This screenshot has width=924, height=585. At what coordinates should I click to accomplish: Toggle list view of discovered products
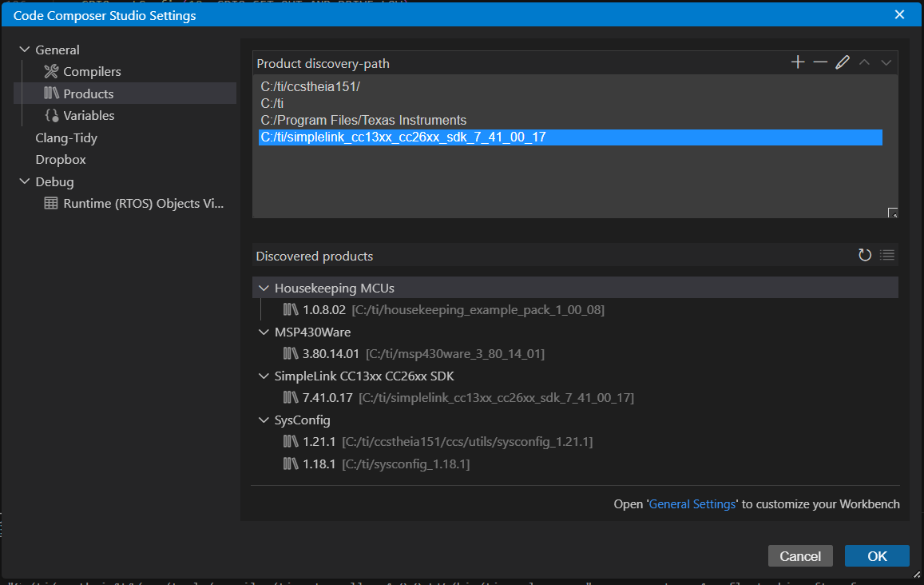tap(887, 255)
